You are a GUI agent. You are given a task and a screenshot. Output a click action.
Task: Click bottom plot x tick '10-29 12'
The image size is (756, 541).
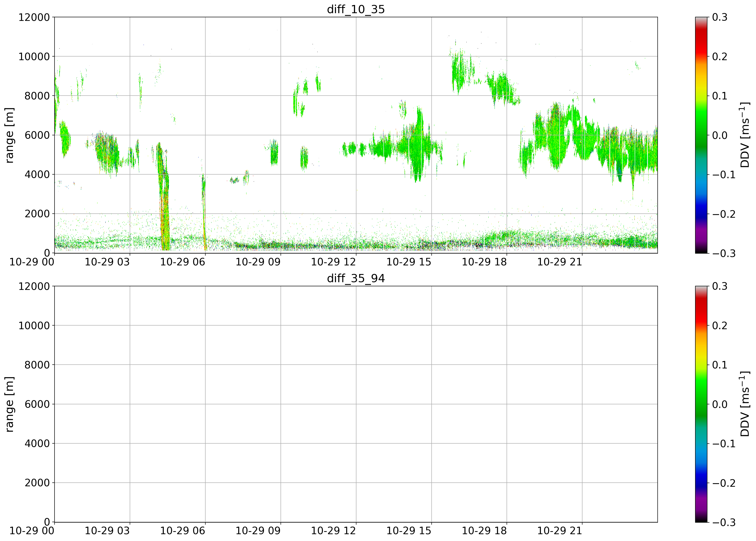point(333,531)
